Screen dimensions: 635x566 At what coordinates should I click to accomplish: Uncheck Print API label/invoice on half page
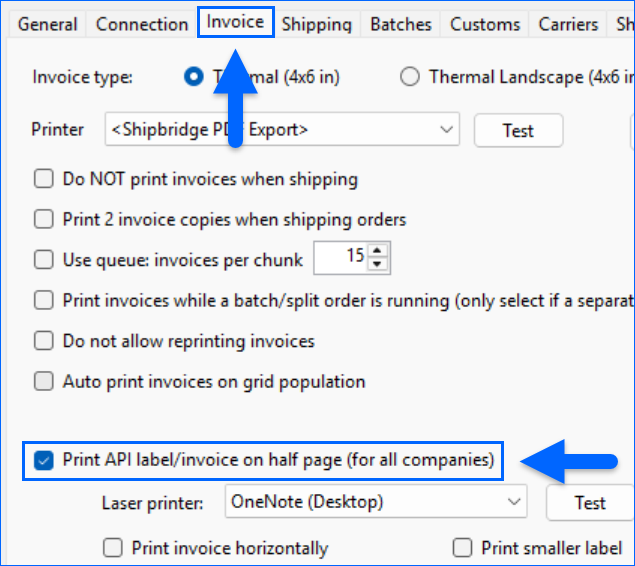(44, 460)
